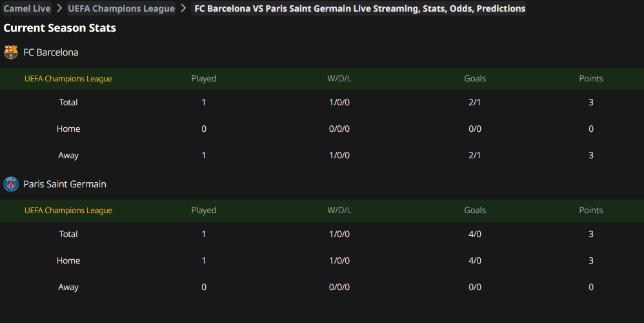Go to Camel Live home breadcrumb
The width and height of the screenshot is (644, 323).
(x=27, y=8)
